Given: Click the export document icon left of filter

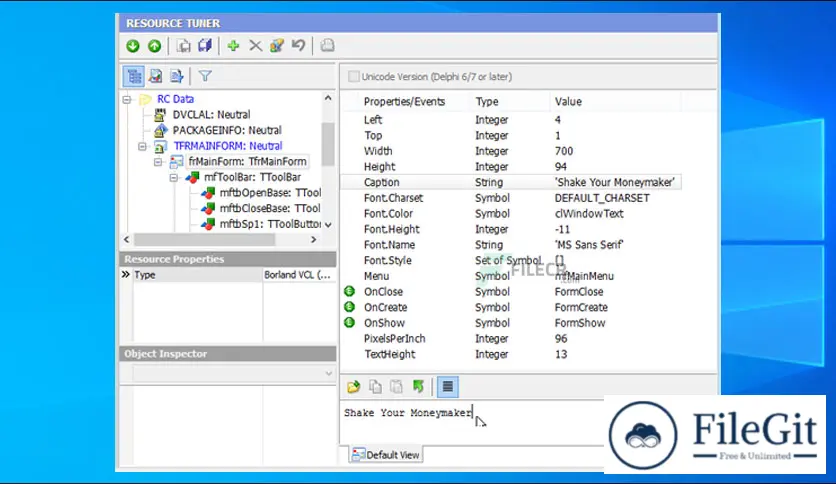Looking at the screenshot, I should 176,76.
